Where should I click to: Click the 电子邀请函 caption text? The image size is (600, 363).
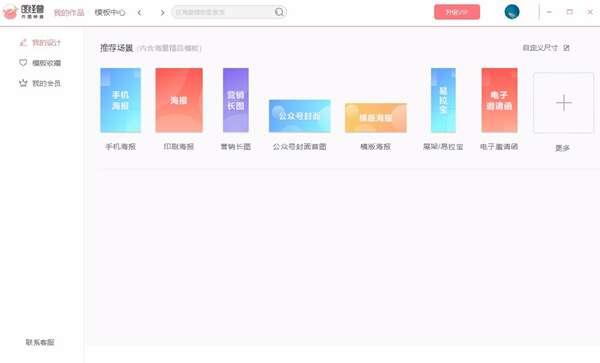(x=499, y=147)
